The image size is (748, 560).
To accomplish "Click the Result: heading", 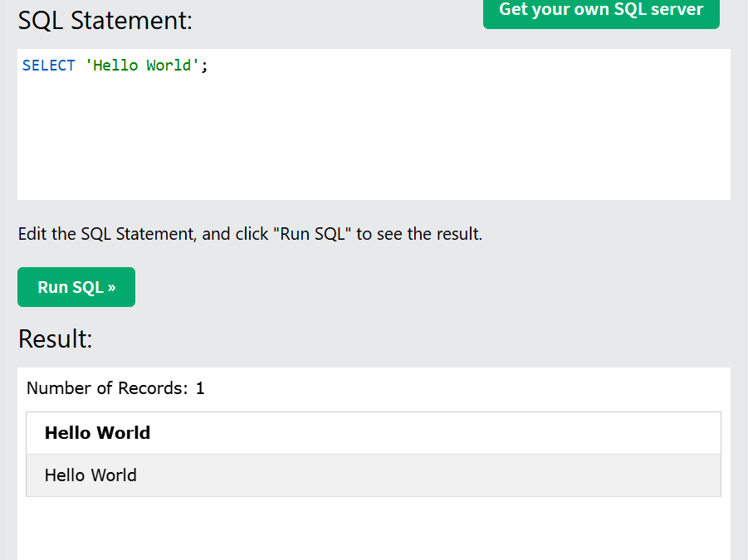I will click(x=55, y=338).
